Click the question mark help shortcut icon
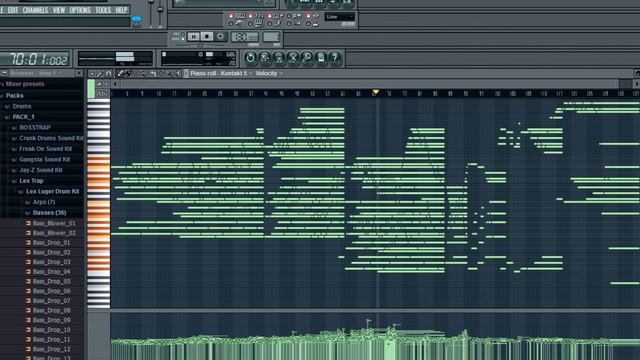The width and height of the screenshot is (640, 360). (x=335, y=58)
